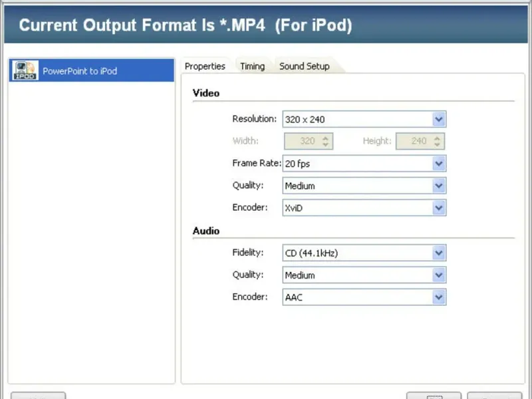Screen dimensions: 532x399
Task: Click the Width stepper arrows
Action: [325, 141]
